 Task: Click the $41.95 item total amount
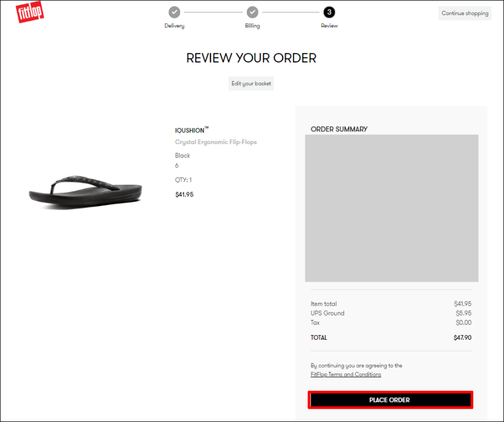tap(462, 304)
